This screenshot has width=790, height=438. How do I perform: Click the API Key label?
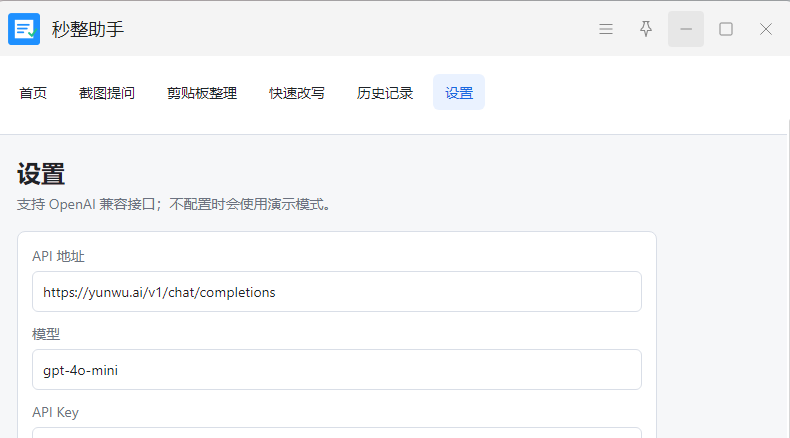(55, 412)
